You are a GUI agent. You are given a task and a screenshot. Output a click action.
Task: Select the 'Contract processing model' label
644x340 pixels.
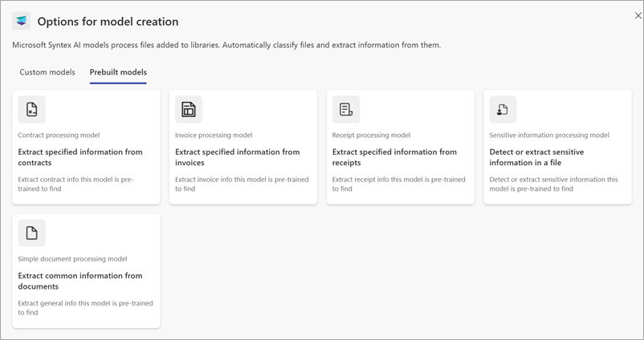59,135
